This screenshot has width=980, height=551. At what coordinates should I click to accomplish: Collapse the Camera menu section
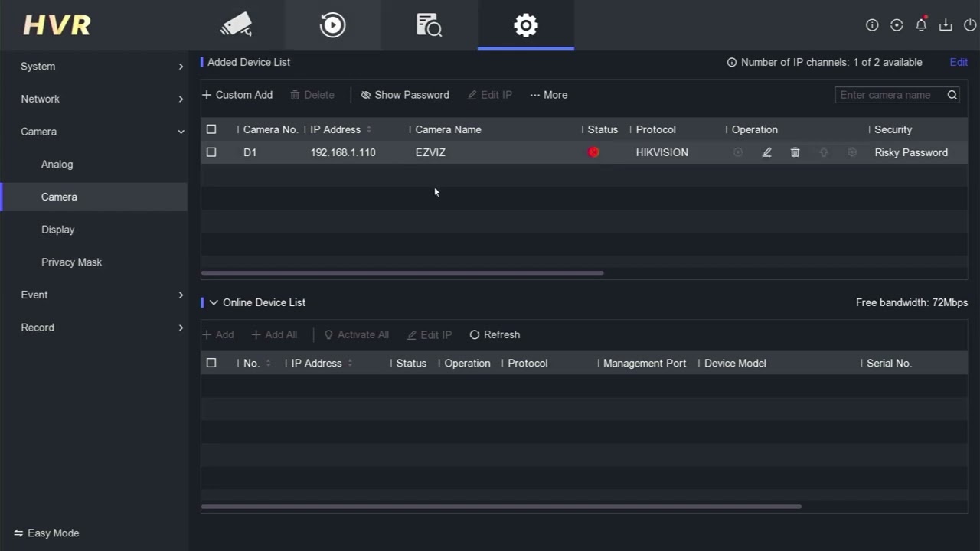(93, 132)
